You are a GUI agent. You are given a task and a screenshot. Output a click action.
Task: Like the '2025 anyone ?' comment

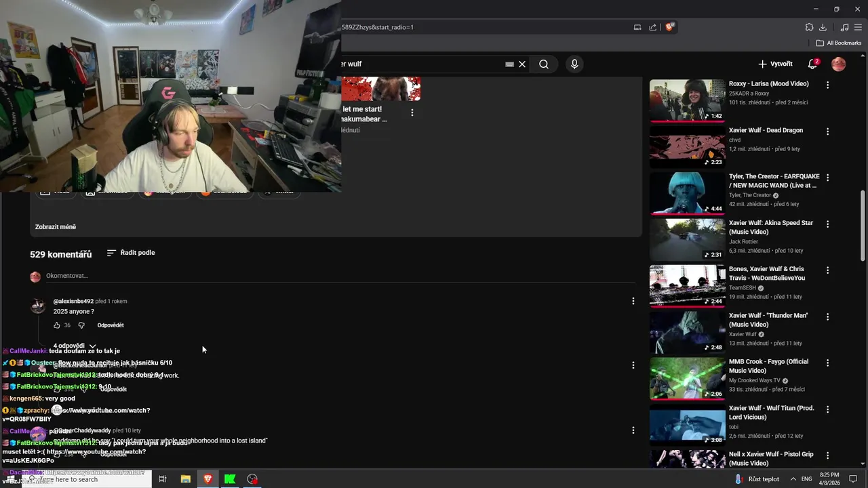click(x=57, y=325)
